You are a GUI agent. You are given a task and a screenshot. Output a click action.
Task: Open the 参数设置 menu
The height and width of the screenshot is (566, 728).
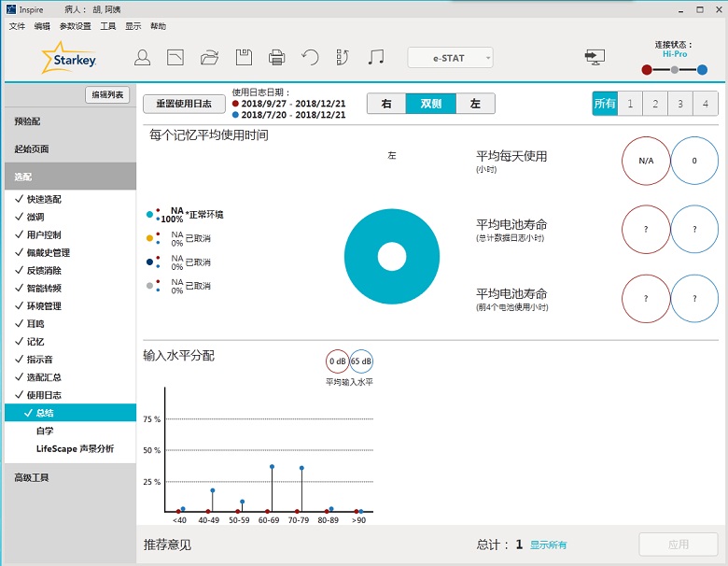[76, 26]
